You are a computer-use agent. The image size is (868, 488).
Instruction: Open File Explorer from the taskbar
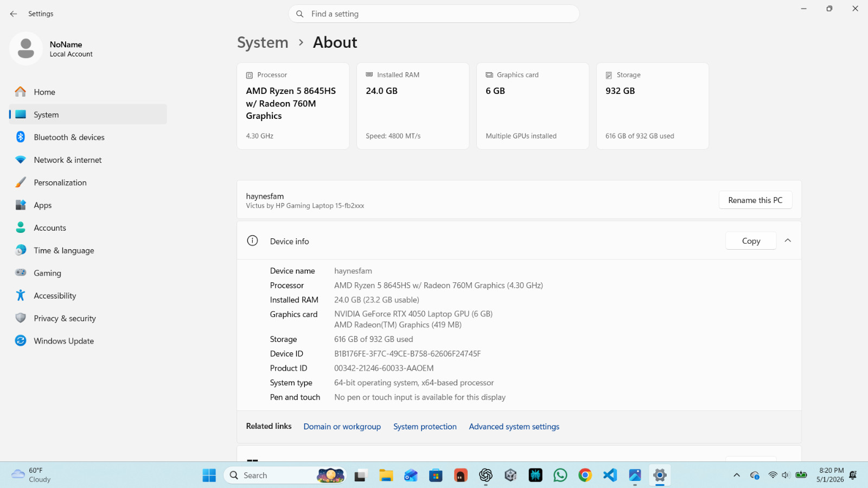pyautogui.click(x=386, y=476)
